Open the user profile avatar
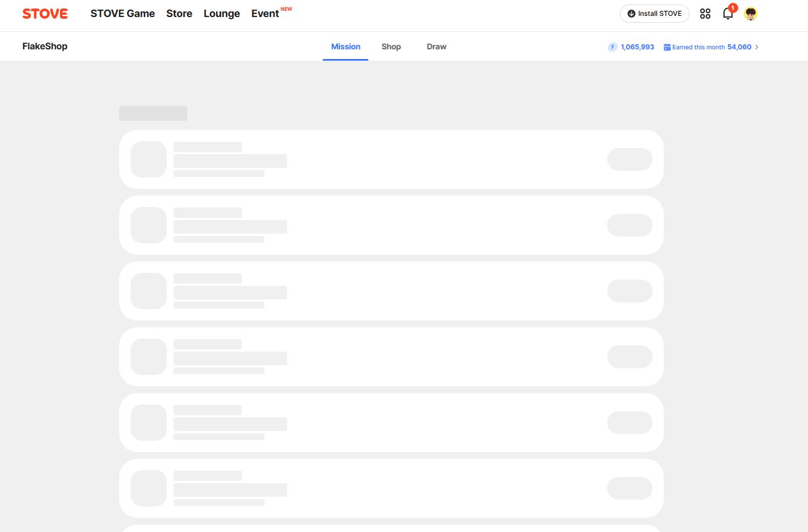808x532 pixels. point(750,14)
